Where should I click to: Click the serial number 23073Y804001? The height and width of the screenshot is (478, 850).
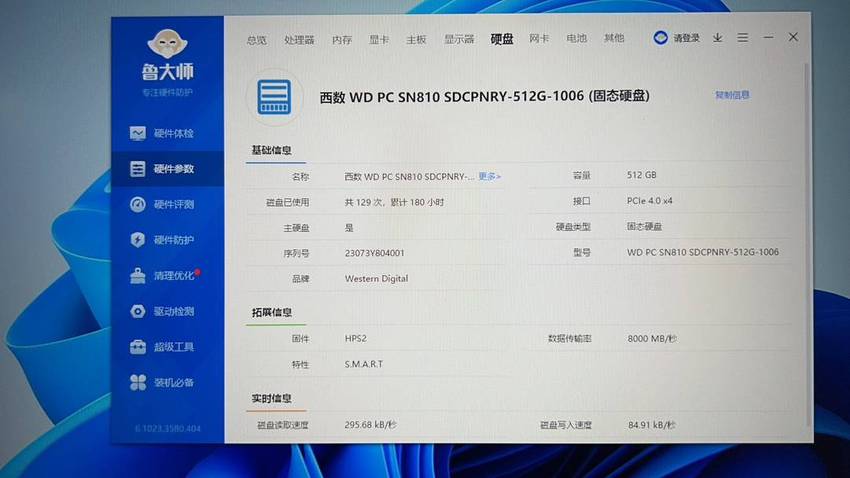click(x=375, y=253)
